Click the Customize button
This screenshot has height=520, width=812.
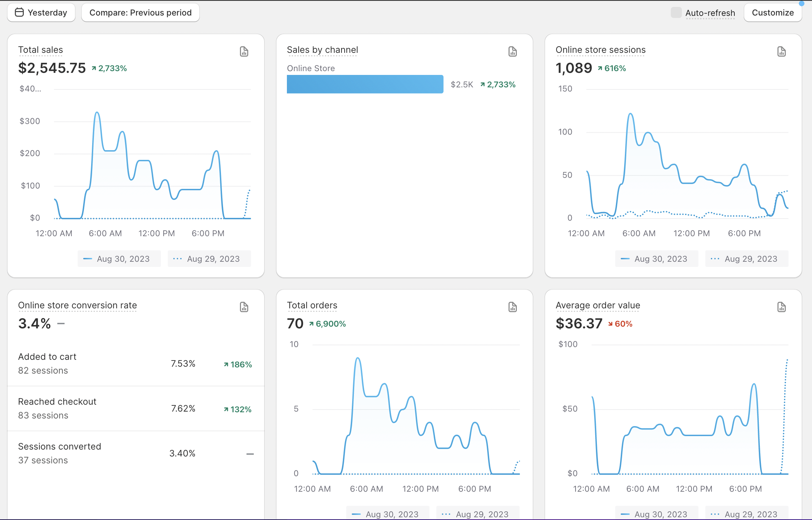tap(773, 13)
